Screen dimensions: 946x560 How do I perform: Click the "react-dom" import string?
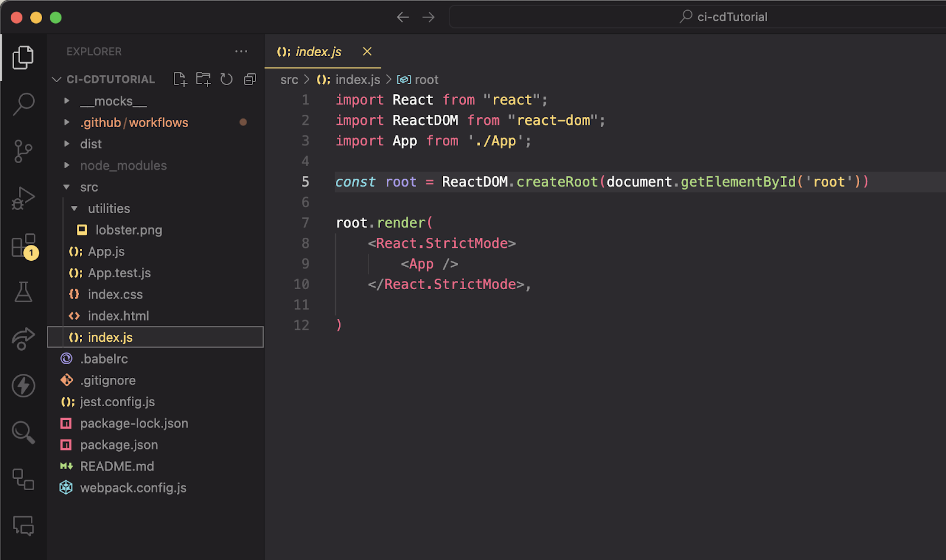553,121
